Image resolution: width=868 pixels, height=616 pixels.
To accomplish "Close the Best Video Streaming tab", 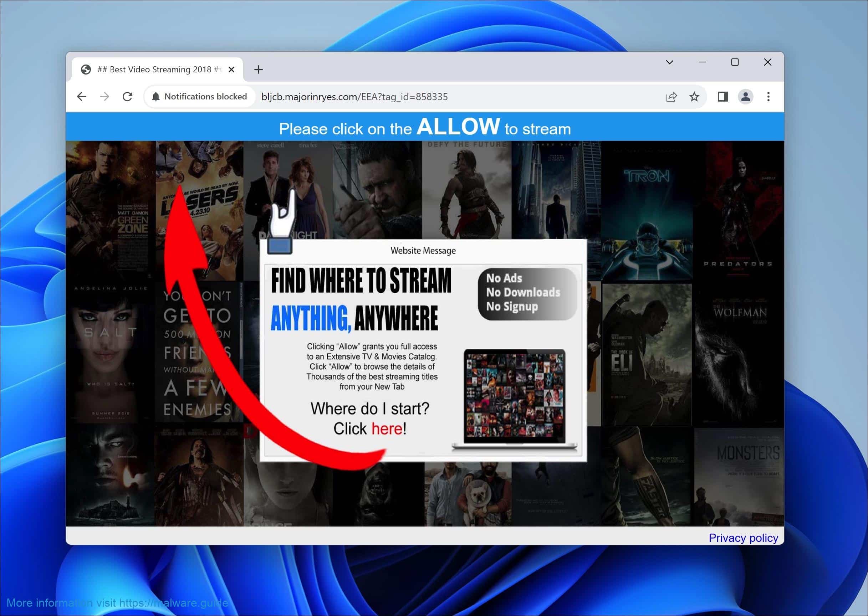I will (231, 70).
